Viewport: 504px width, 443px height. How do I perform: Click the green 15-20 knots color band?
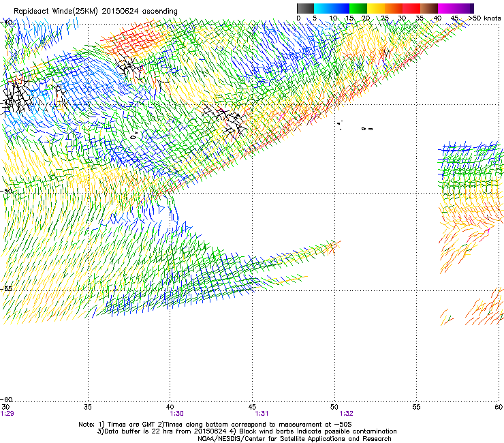point(358,8)
